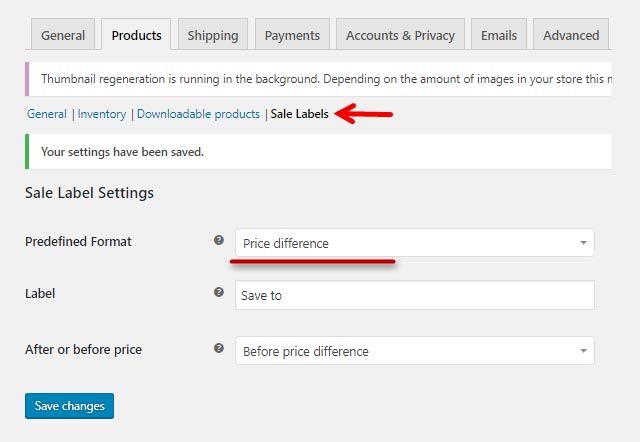Expand the Before price difference dropdown

415,351
